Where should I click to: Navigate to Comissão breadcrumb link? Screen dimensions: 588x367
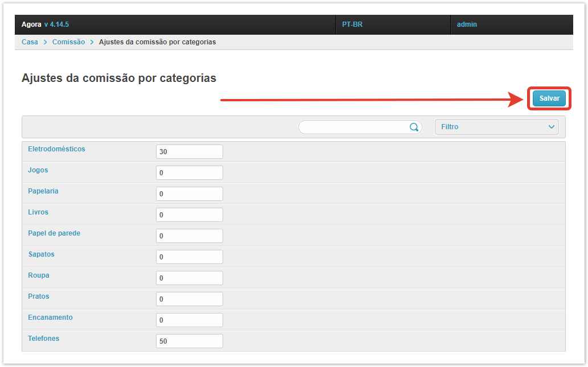click(x=68, y=42)
